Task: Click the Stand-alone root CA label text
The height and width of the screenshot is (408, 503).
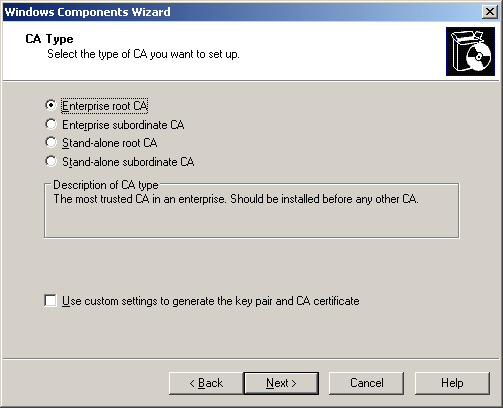Action: (110, 143)
